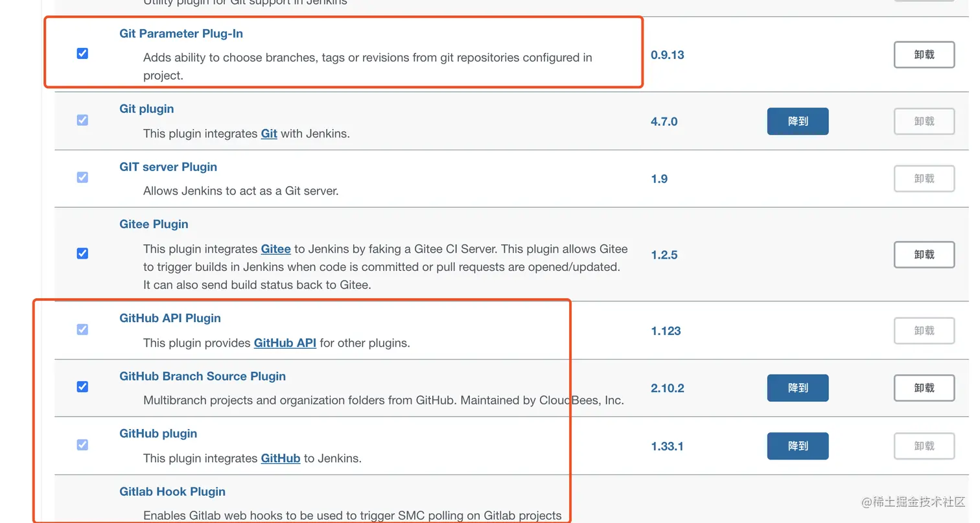Click version 1.33.1 of GitHub plugin
Screen dimensions: 980x523
click(667, 447)
